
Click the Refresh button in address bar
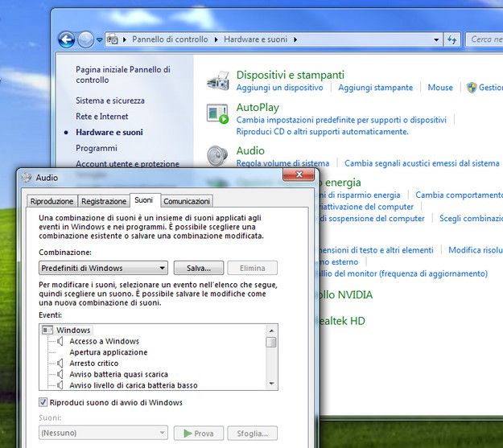point(452,39)
